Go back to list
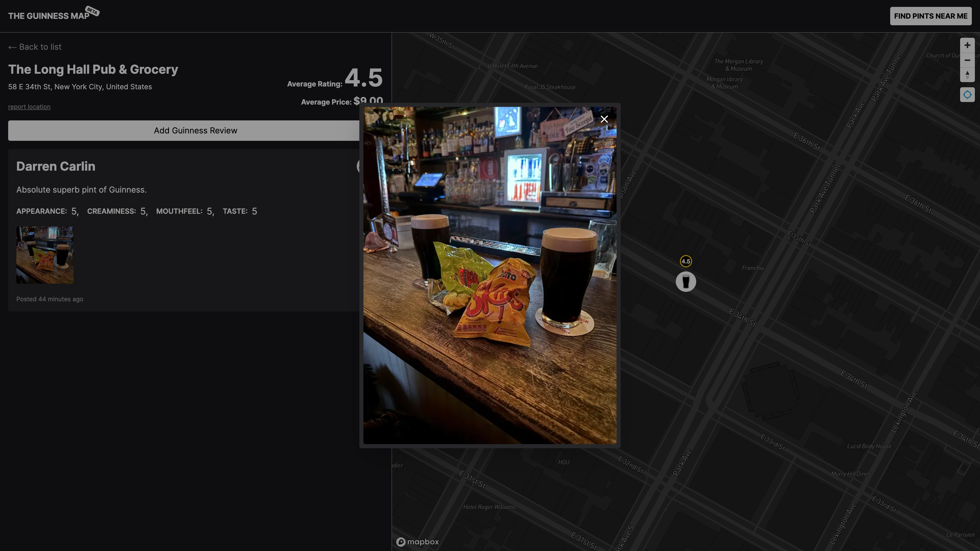Viewport: 980px width, 551px height. (x=35, y=47)
